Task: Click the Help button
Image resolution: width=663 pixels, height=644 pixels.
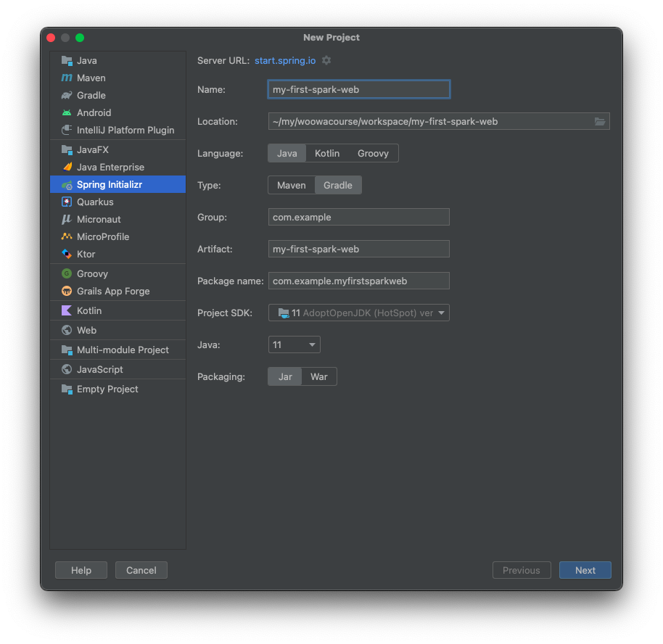Action: coord(81,570)
